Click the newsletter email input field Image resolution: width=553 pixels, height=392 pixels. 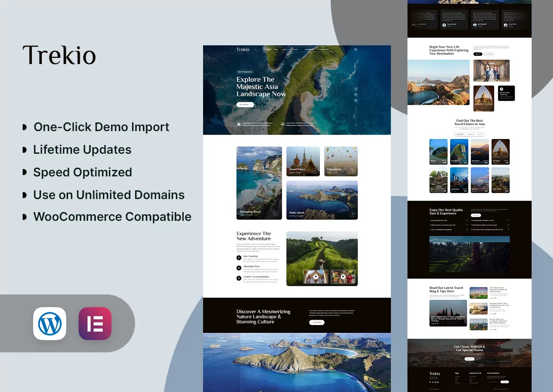(494, 382)
